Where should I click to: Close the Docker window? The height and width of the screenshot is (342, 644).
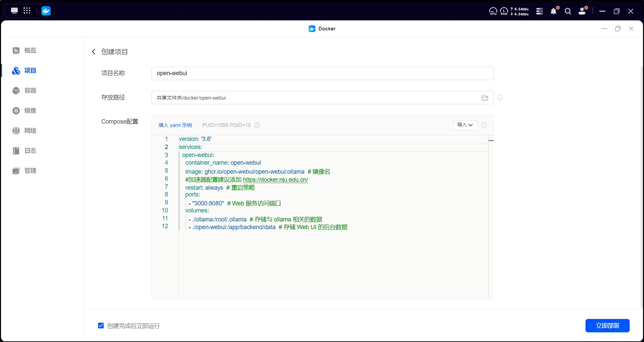[x=631, y=29]
